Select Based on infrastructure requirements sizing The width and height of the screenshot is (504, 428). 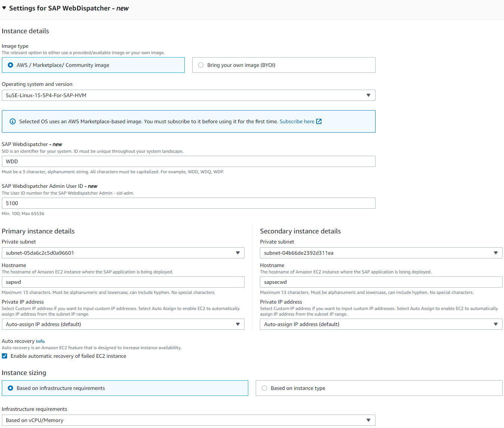[x=125, y=388]
